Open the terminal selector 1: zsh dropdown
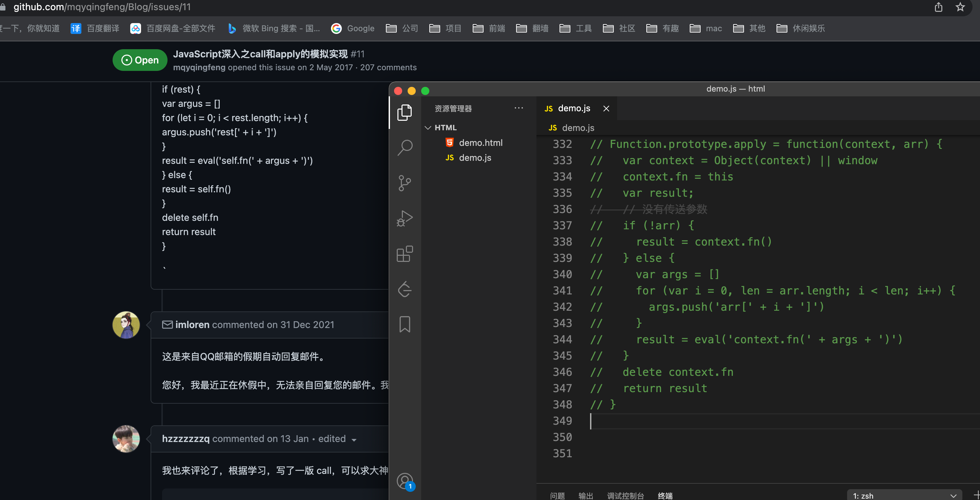Viewport: 980px width, 500px height. (904, 496)
